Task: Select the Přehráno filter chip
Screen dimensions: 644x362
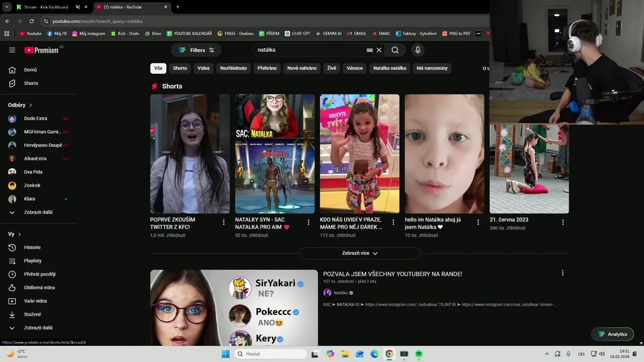Action: 267,68
